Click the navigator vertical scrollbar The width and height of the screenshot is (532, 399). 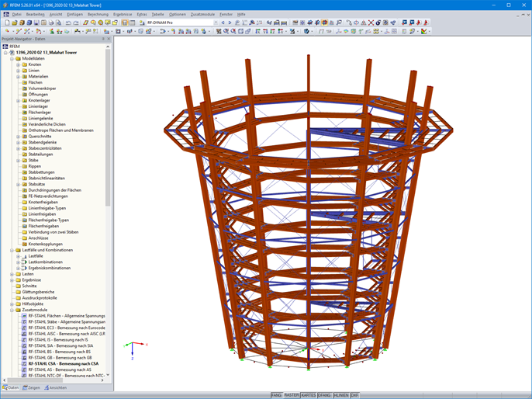[x=108, y=127]
